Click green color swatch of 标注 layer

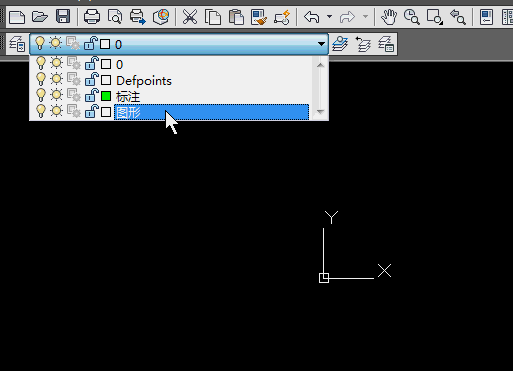106,96
